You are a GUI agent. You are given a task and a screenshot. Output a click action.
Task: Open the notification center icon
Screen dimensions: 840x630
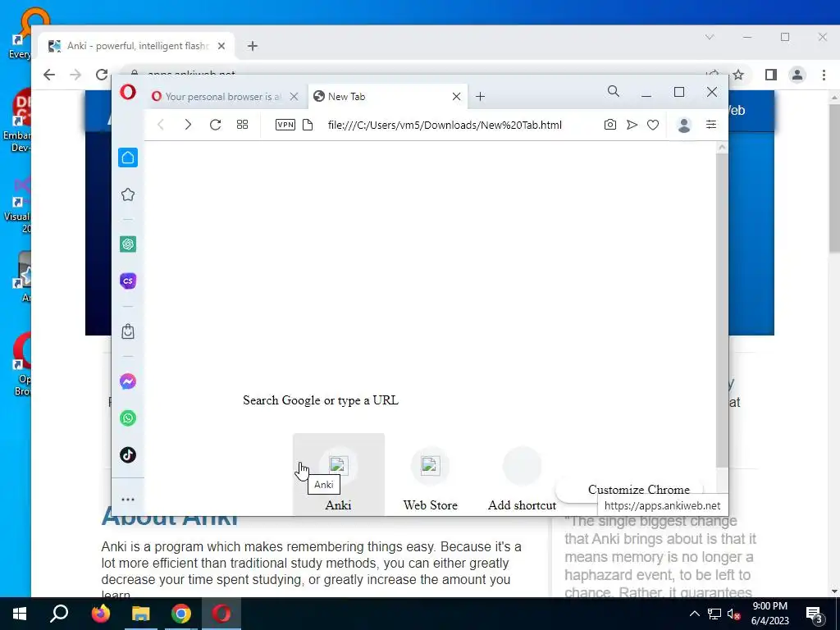point(815,614)
